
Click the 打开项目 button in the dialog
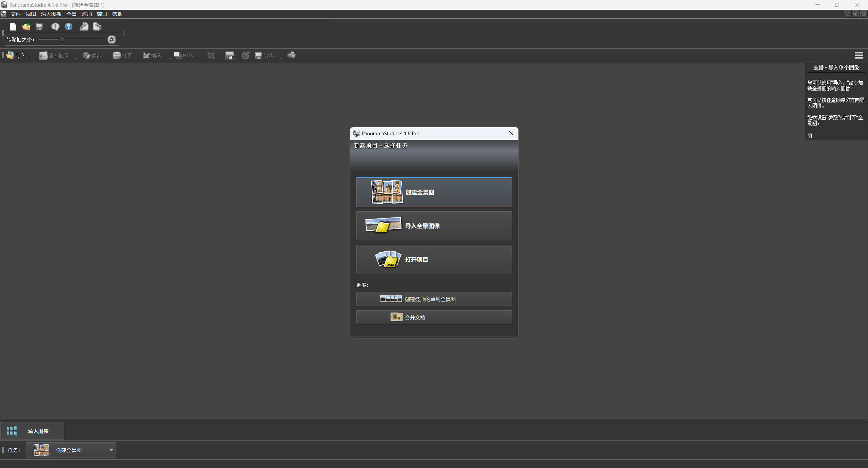click(434, 259)
